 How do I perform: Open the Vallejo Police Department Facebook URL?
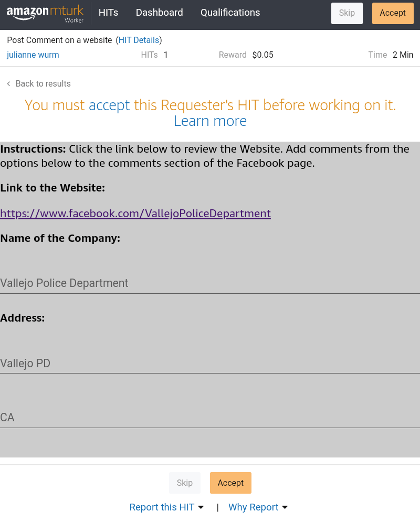pos(135,214)
